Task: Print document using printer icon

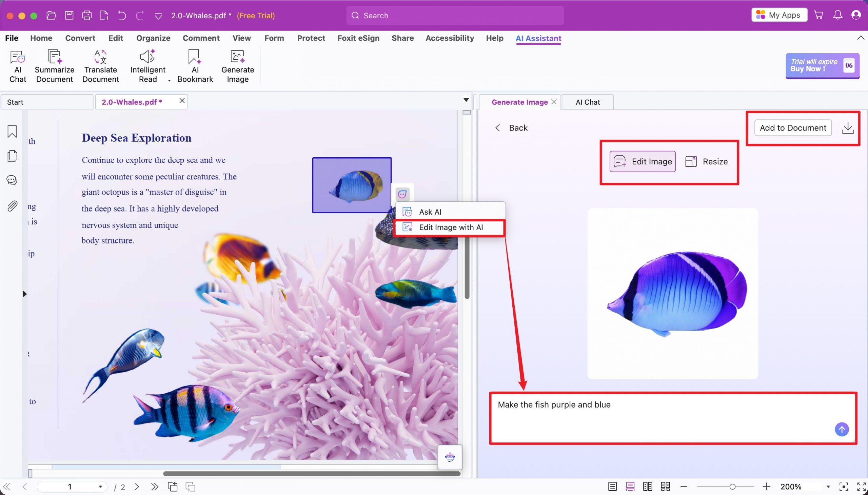Action: point(87,15)
